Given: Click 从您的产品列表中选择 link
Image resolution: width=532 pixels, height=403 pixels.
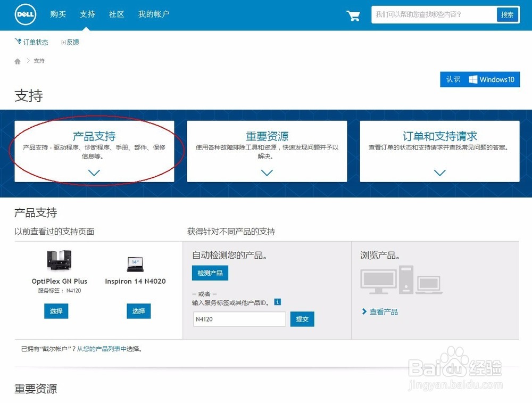Looking at the screenshot, I should click(109, 349).
